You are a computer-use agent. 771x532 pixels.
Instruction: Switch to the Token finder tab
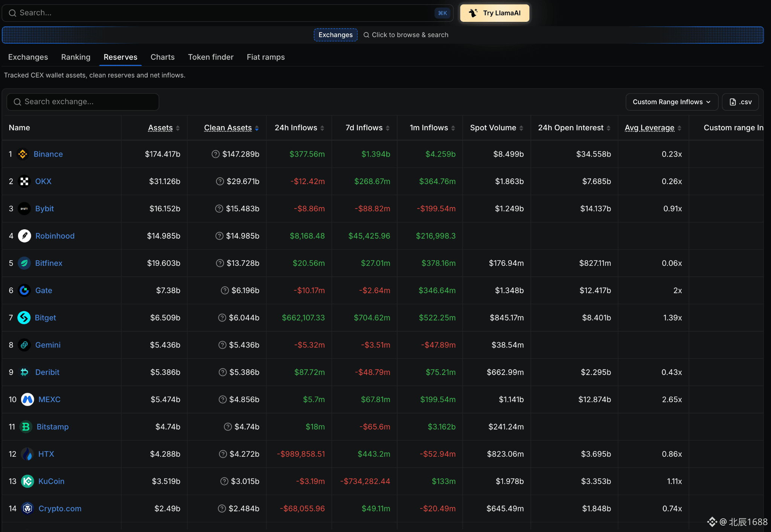(211, 57)
